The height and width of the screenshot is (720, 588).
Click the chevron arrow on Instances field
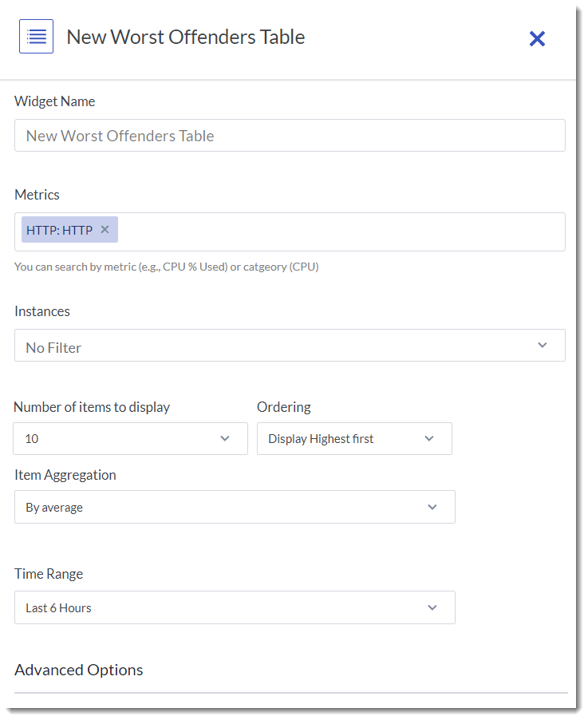[x=543, y=346]
